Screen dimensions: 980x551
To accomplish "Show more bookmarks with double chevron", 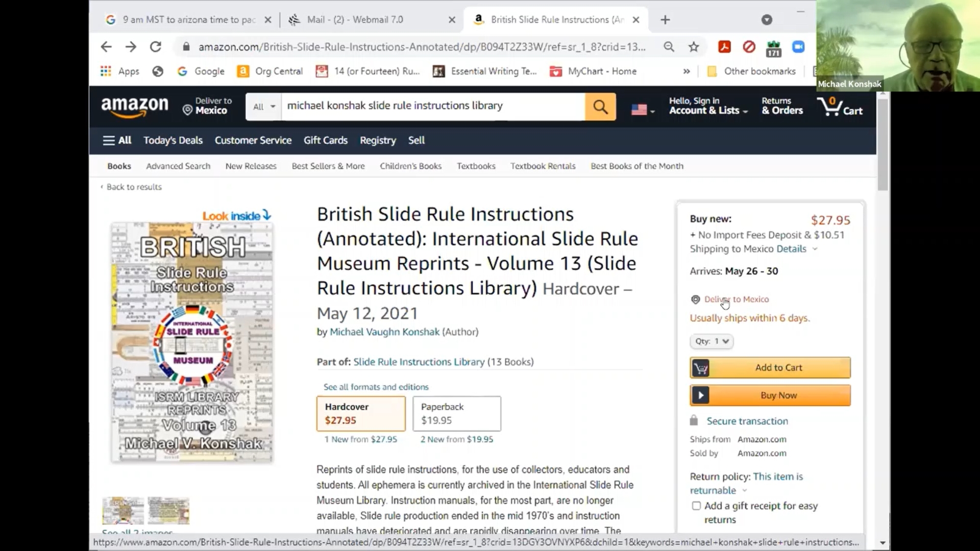I will (687, 71).
